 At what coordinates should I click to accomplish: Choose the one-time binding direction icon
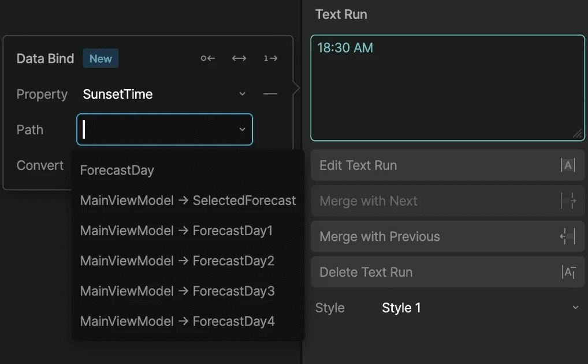270,58
